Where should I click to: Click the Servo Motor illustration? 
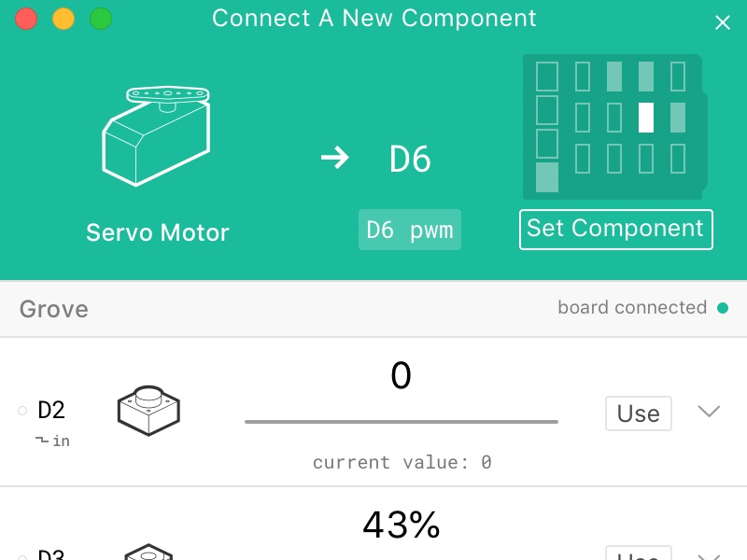pos(156,135)
